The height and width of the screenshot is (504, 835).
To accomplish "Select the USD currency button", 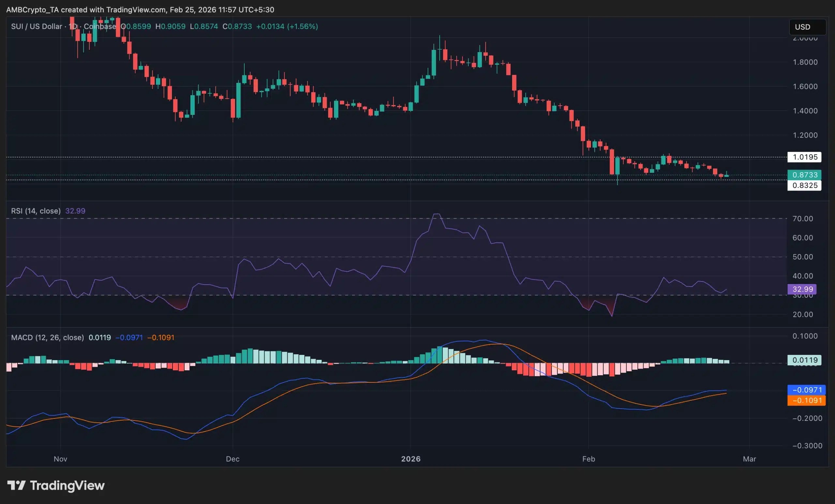I will pyautogui.click(x=808, y=27).
